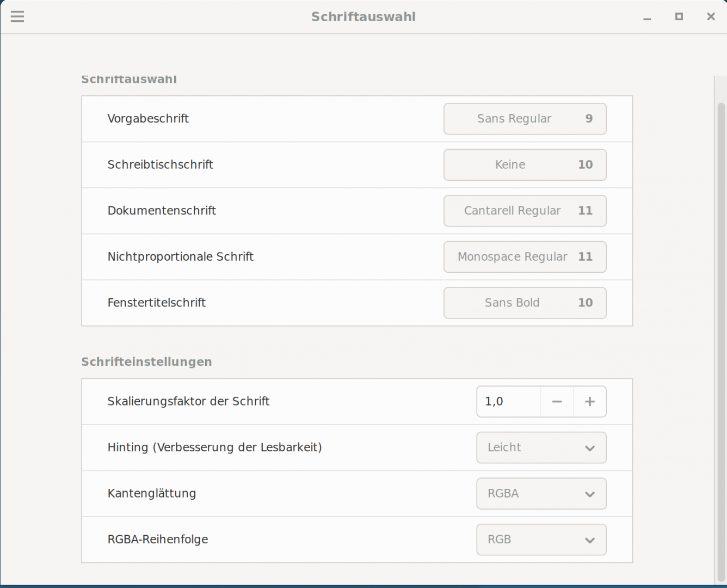Viewport: 727px width, 588px height.
Task: Minimize the Schriftauswahl window
Action: (x=647, y=17)
